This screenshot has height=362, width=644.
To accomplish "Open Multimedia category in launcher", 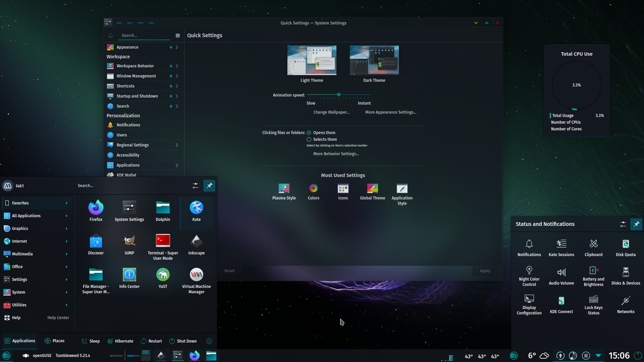I will pos(37,254).
